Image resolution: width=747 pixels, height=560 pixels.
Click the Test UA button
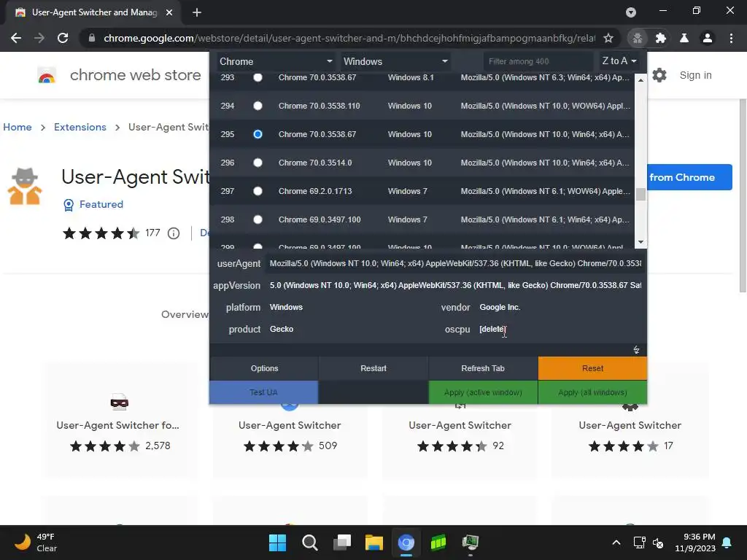pyautogui.click(x=263, y=392)
